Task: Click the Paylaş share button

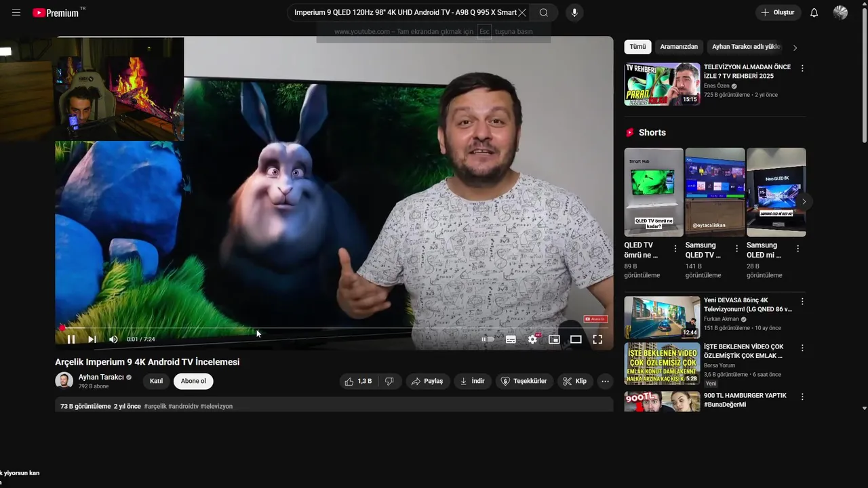Action: tap(427, 381)
